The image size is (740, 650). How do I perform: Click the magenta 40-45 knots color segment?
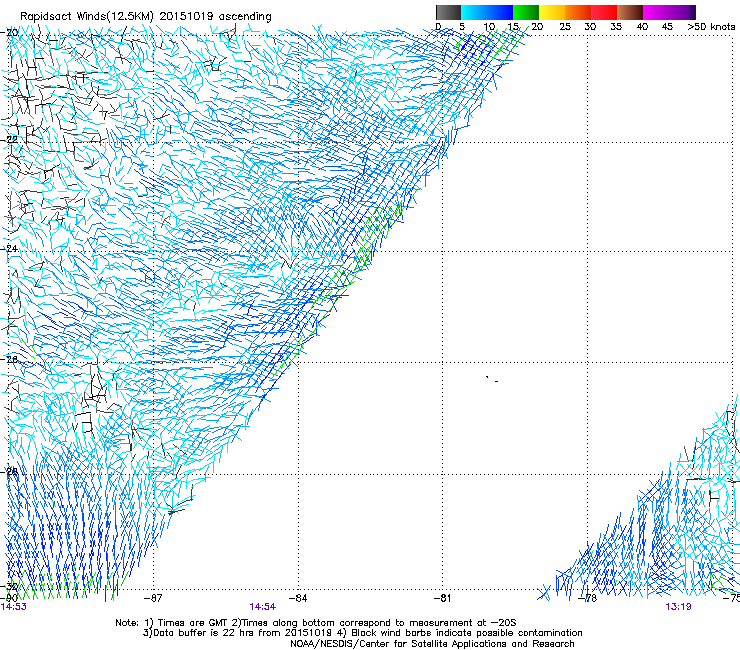click(656, 12)
